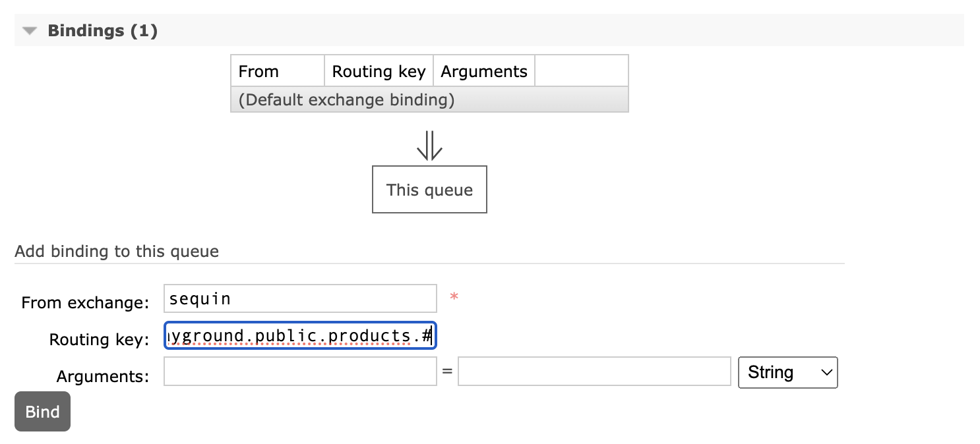The image size is (980, 444).
Task: Click the This queue box
Action: point(429,190)
